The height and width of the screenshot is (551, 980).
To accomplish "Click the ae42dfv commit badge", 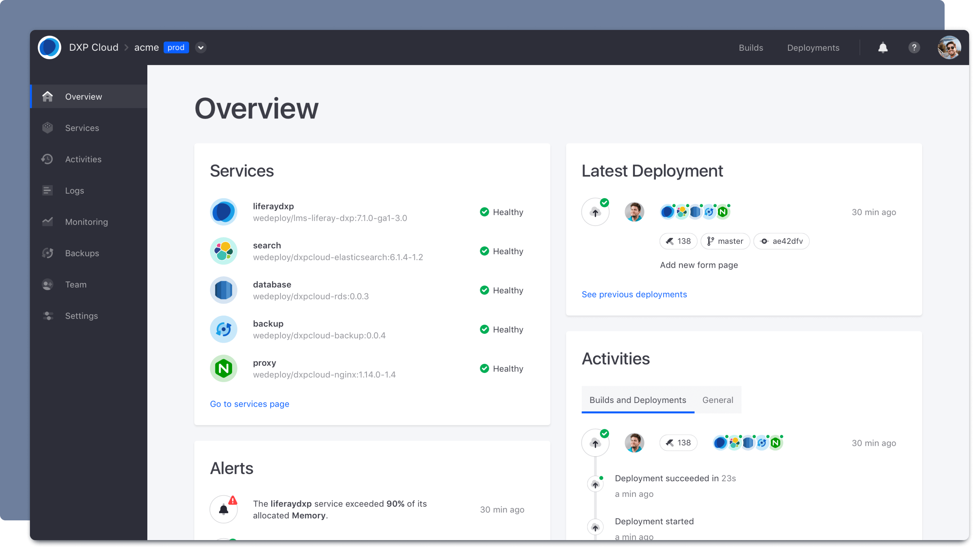I will pos(781,241).
